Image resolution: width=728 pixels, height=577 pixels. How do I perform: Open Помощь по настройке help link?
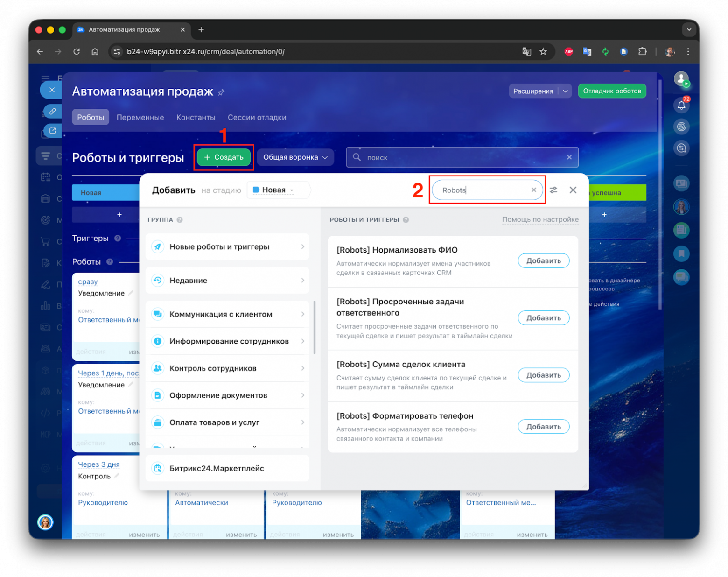(540, 219)
